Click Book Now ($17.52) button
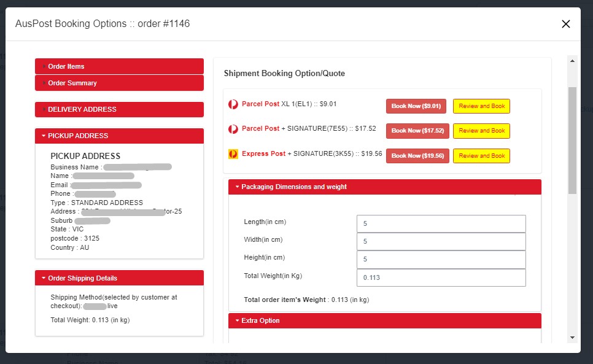The height and width of the screenshot is (364, 593). (417, 131)
